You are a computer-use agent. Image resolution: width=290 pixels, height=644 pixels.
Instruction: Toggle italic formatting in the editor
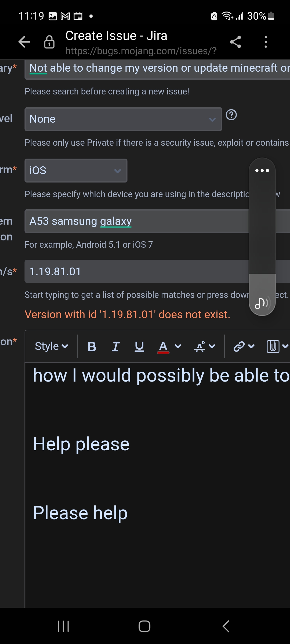coord(115,346)
